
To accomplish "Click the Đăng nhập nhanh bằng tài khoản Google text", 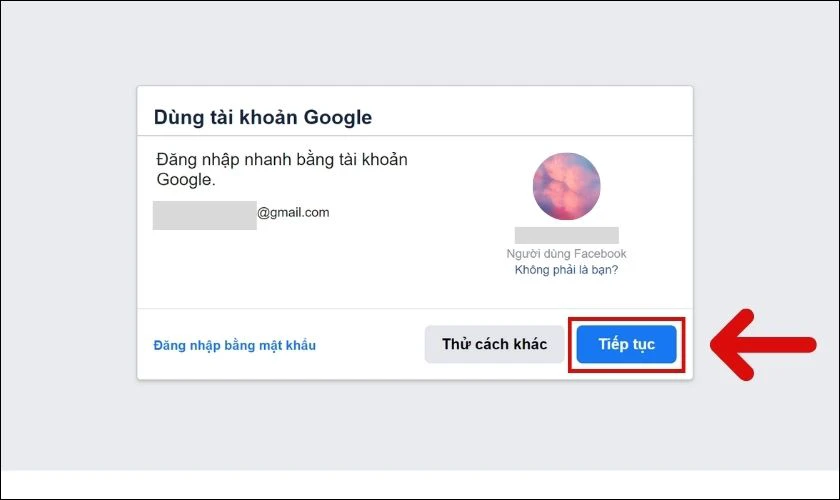I will pos(282,169).
